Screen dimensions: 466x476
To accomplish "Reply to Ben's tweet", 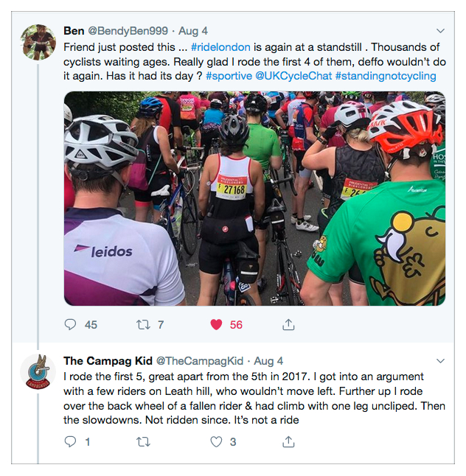I will tap(71, 324).
